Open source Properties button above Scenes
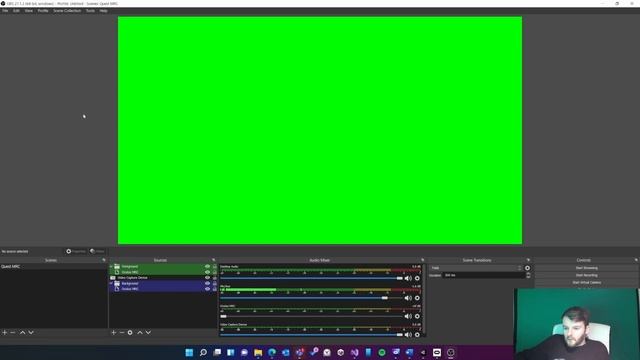The image size is (640, 360). pyautogui.click(x=76, y=251)
